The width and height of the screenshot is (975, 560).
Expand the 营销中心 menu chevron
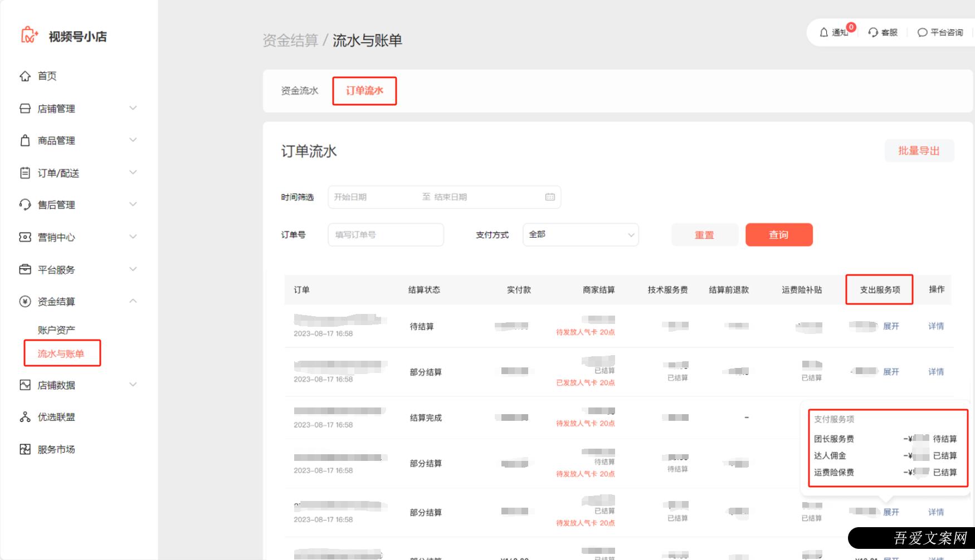click(133, 237)
